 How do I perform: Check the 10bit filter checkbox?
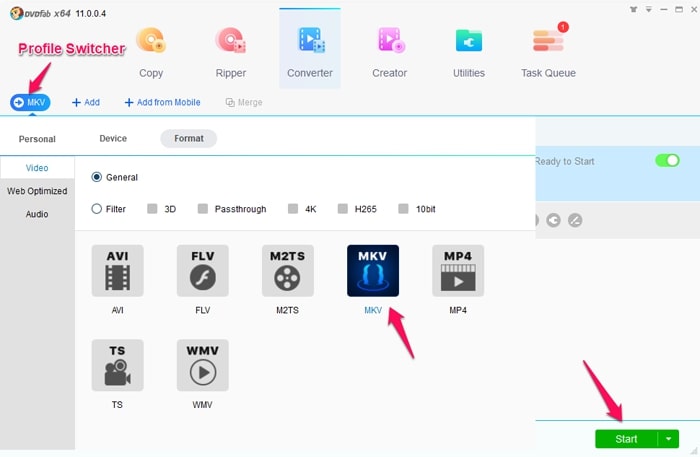[x=403, y=208]
